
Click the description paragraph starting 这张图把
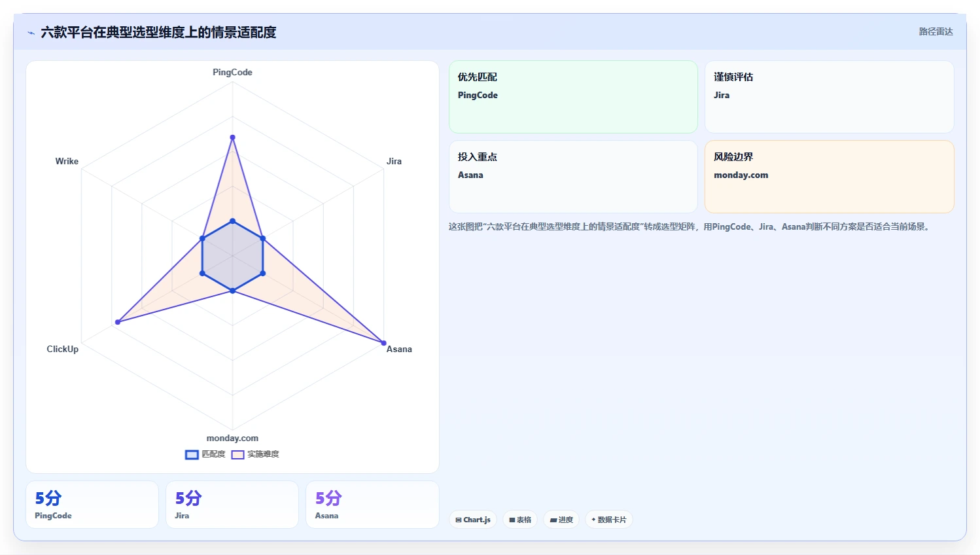pyautogui.click(x=690, y=227)
